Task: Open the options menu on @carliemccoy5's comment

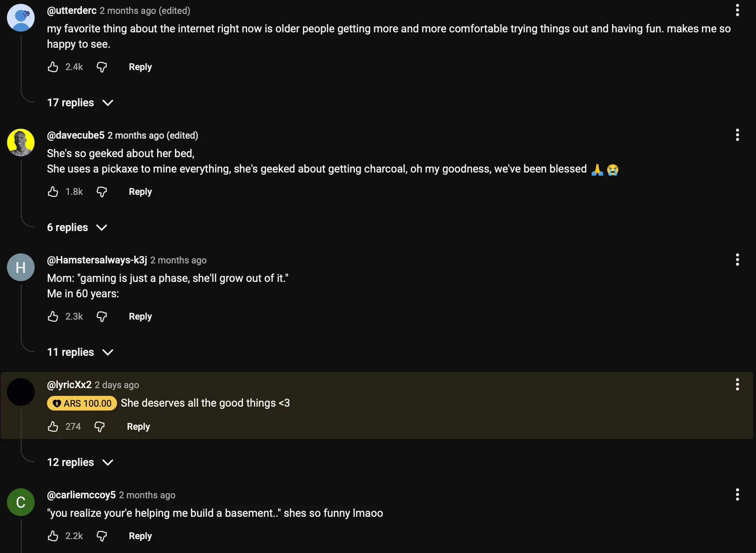Action: point(737,494)
